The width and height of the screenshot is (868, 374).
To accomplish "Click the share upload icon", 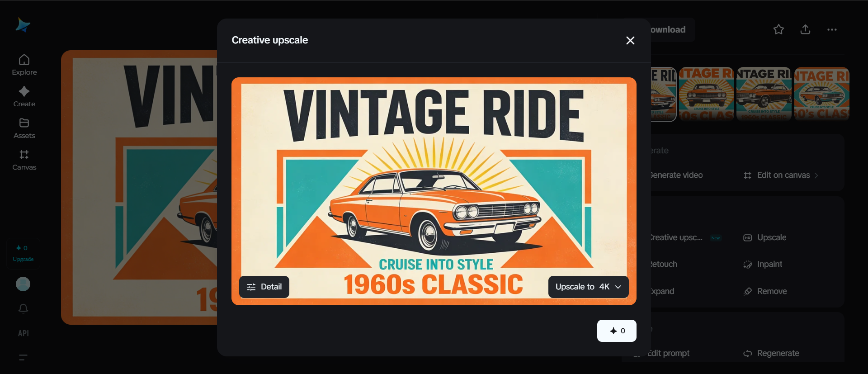I will coord(805,30).
